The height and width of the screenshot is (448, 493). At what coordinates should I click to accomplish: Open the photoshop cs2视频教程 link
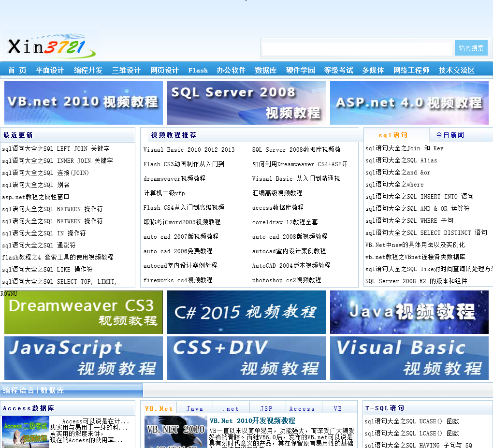pyautogui.click(x=287, y=280)
